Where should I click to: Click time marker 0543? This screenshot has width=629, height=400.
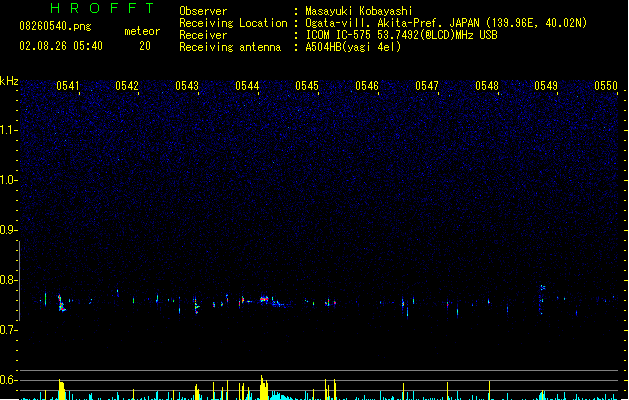click(x=187, y=85)
